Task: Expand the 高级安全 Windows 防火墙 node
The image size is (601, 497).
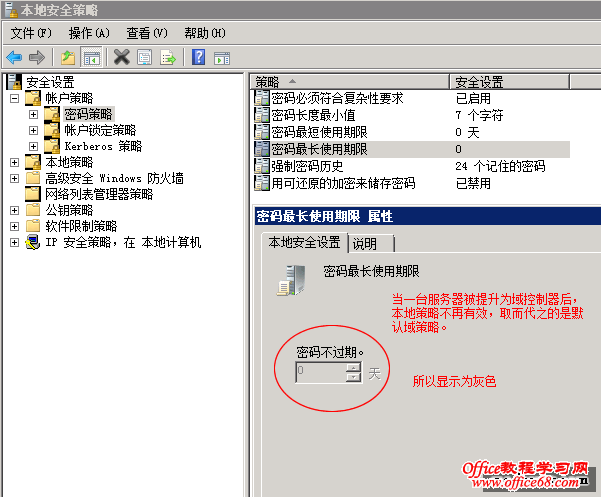Action: point(14,179)
